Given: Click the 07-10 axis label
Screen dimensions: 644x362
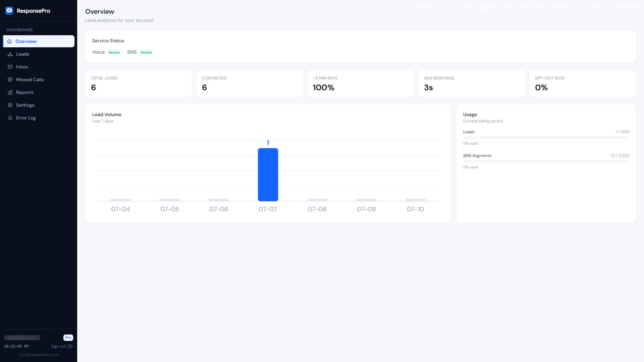Looking at the screenshot, I should [x=415, y=209].
